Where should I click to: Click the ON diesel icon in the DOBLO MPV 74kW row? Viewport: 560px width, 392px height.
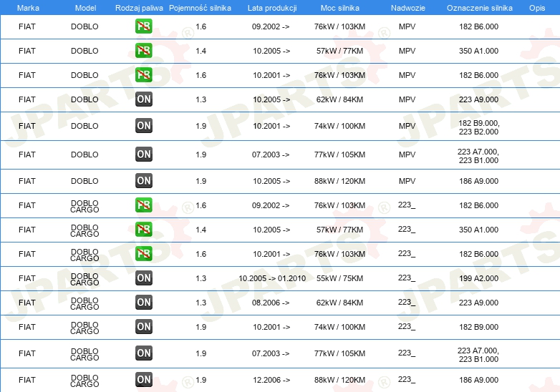pyautogui.click(x=143, y=126)
